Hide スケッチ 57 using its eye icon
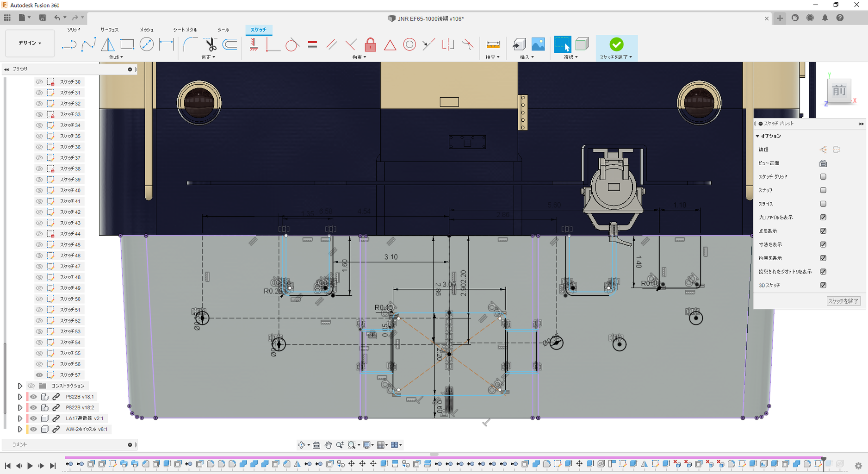 [x=39, y=375]
